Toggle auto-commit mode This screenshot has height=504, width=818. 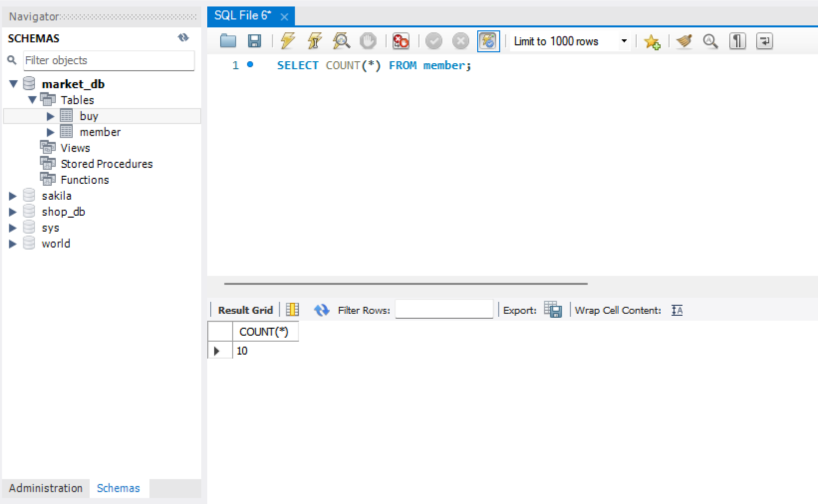[x=488, y=41]
